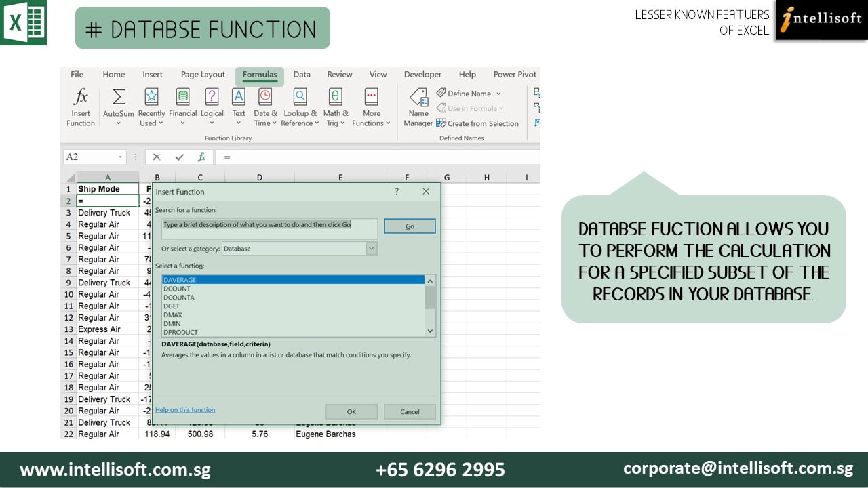Open the Help on this function link
868x488 pixels.
point(184,409)
